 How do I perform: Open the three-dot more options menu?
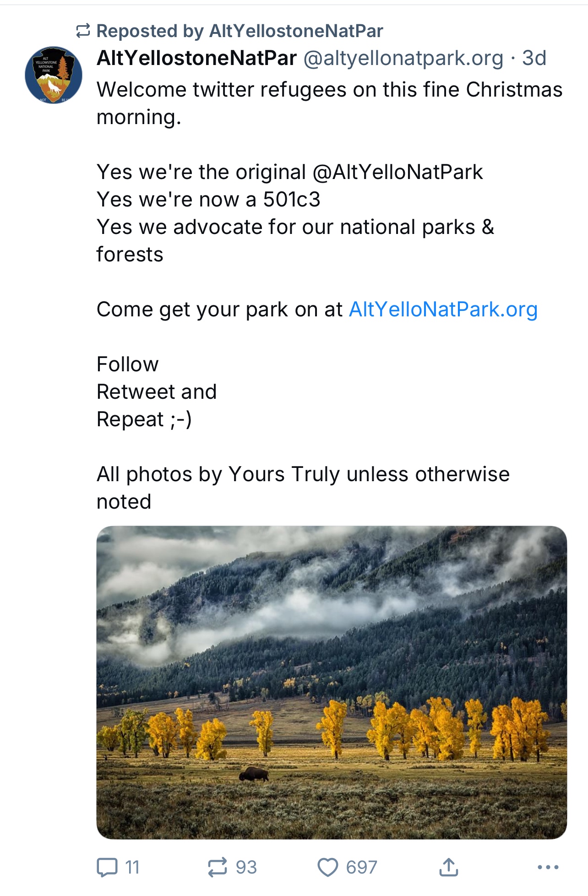[x=548, y=867]
